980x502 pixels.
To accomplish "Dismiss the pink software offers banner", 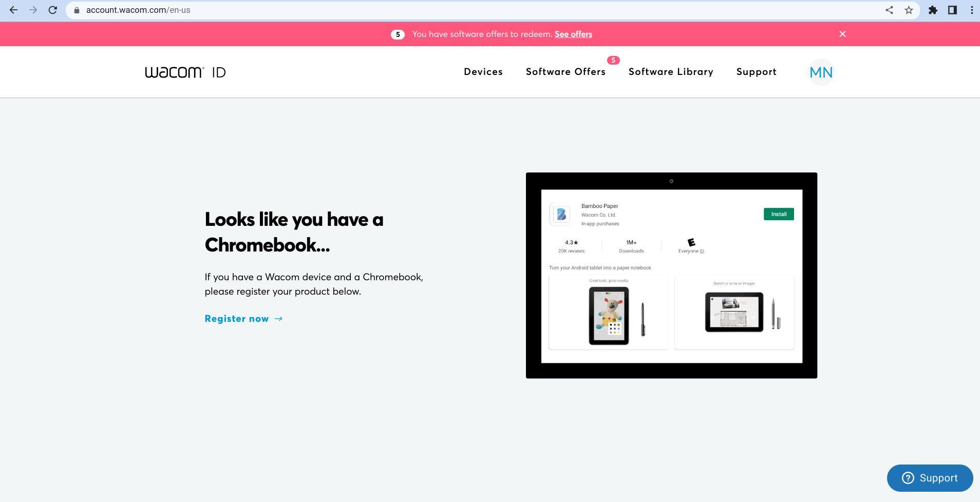I will pos(842,34).
